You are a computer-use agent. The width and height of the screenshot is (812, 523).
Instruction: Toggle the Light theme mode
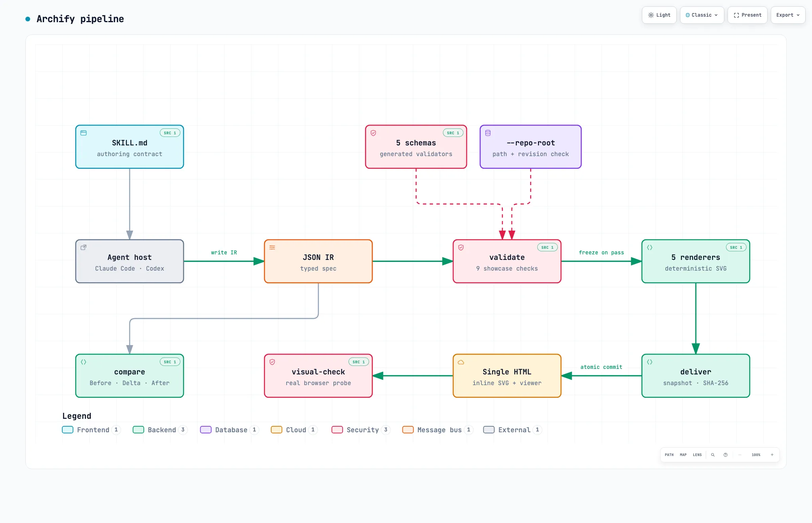659,15
